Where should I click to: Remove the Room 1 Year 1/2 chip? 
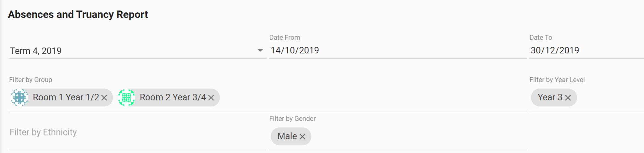click(104, 98)
